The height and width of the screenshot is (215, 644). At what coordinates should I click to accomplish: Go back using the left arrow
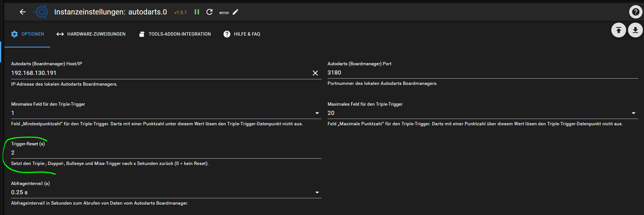click(x=23, y=12)
